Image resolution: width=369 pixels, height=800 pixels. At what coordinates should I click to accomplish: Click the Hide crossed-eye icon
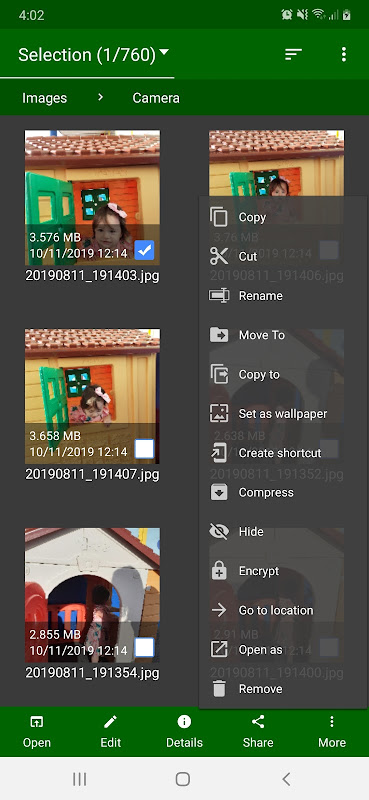pyautogui.click(x=219, y=531)
